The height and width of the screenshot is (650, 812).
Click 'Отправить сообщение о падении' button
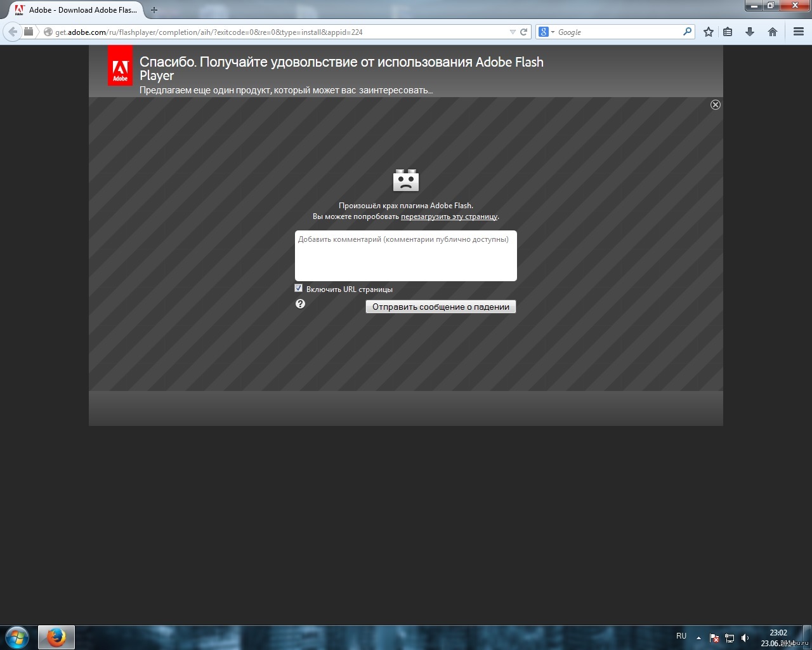click(x=441, y=307)
